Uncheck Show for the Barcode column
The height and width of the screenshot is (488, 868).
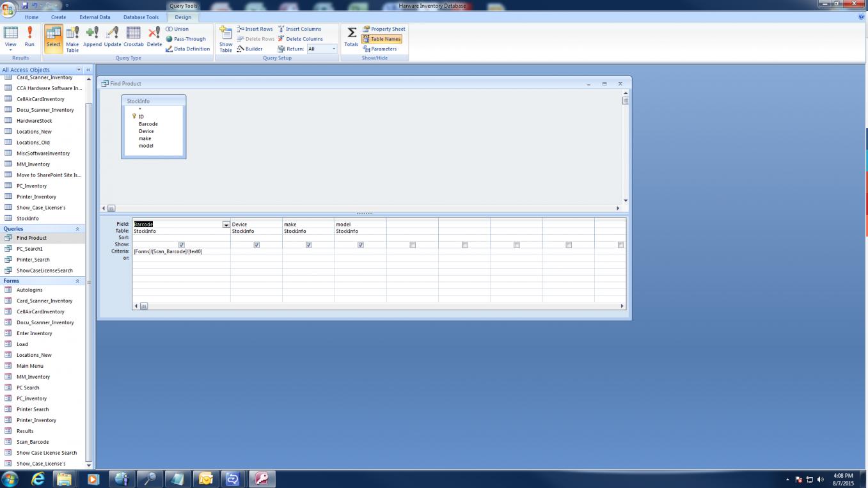point(182,245)
